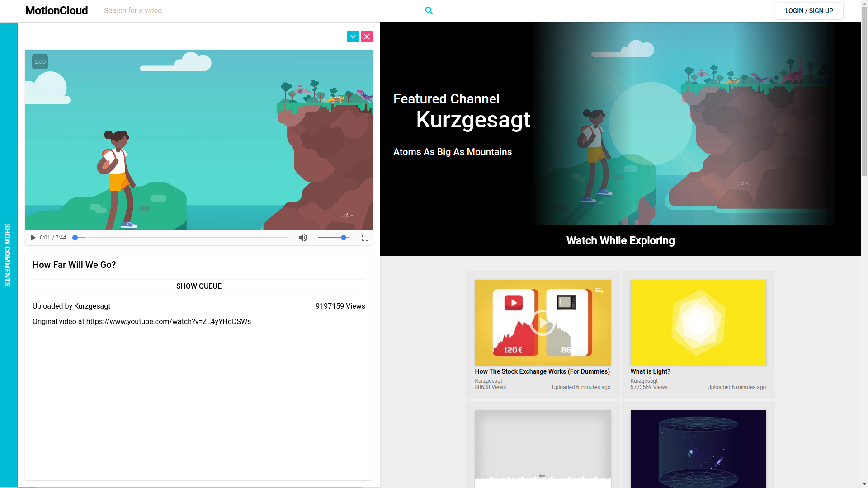Viewport: 868px width, 488px height.
Task: Go to the MotionCloud home logo
Action: tap(57, 10)
